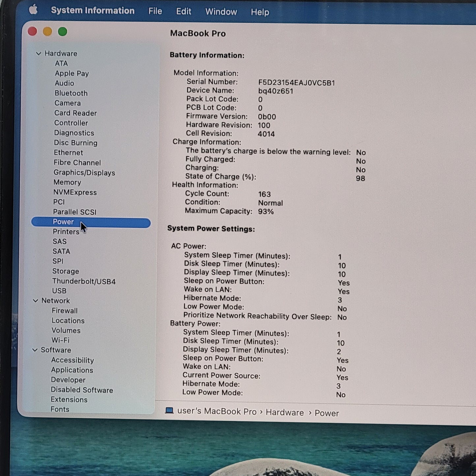Image resolution: width=476 pixels, height=476 pixels.
Task: Open the Edit menu
Action: pos(183,12)
